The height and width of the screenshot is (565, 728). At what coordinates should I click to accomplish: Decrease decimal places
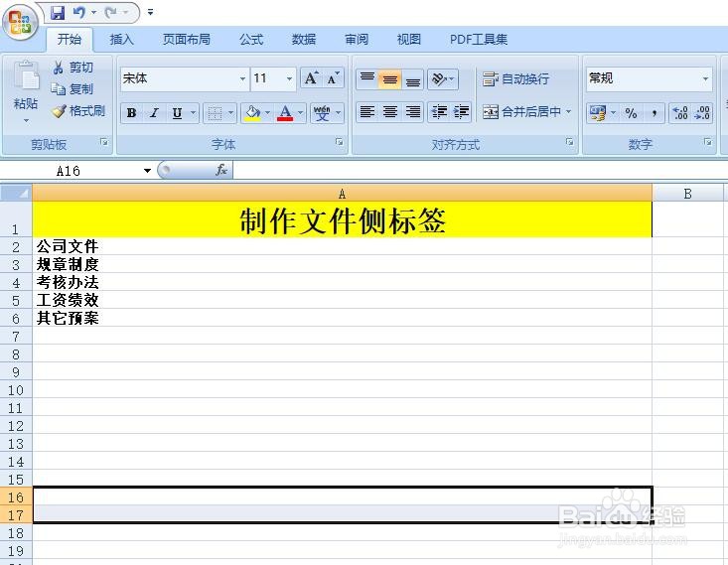tap(702, 113)
